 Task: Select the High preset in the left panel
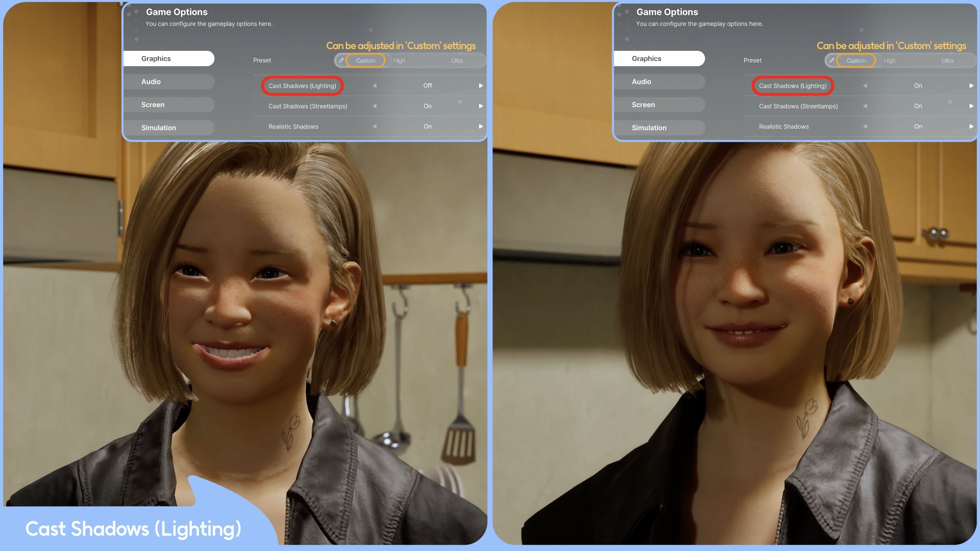[399, 60]
